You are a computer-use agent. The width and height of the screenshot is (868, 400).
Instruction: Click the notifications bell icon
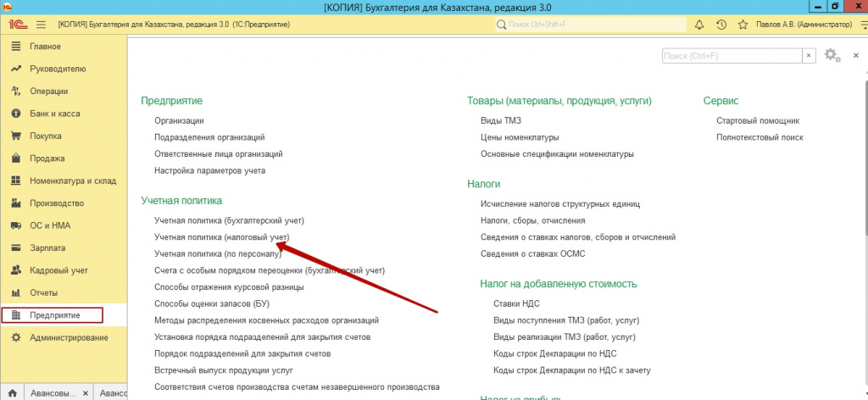[x=699, y=25]
